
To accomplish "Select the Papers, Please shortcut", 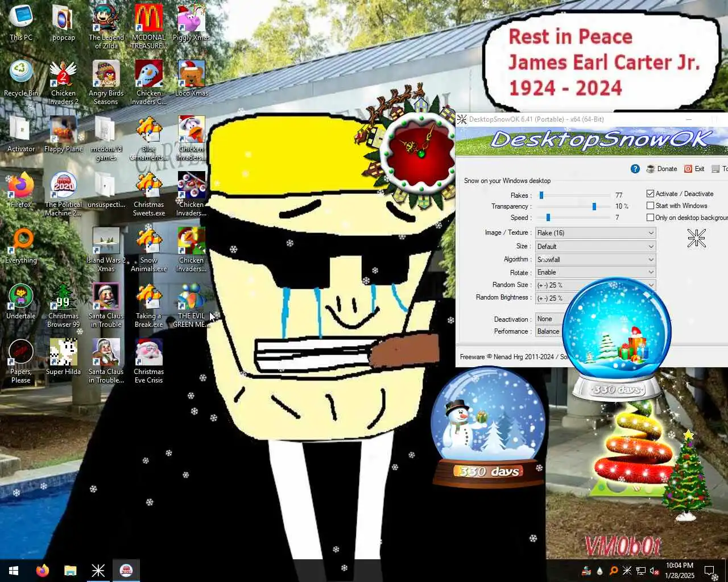I will point(21,361).
